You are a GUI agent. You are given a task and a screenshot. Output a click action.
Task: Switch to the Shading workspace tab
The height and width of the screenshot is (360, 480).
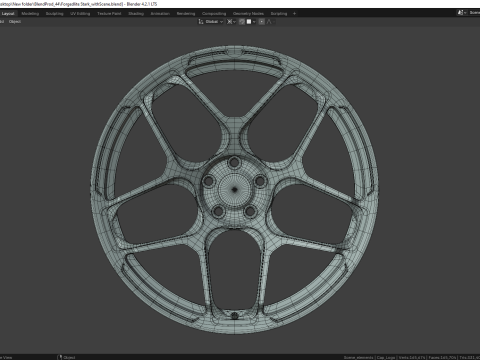136,14
